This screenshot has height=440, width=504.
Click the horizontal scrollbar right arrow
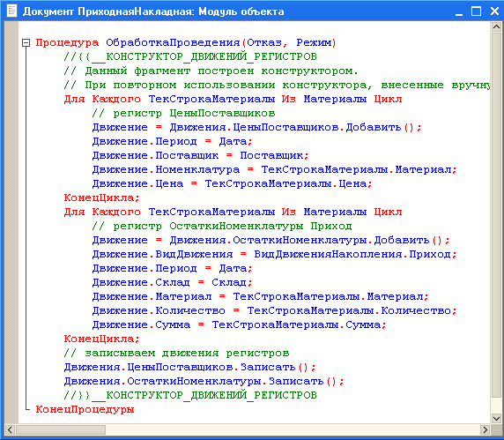[x=485, y=429]
